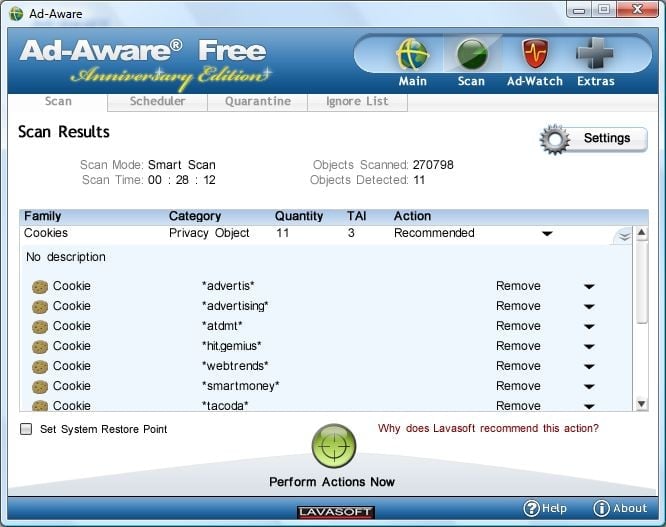Open Remove dropdown for *webtrends* cookie

589,366
